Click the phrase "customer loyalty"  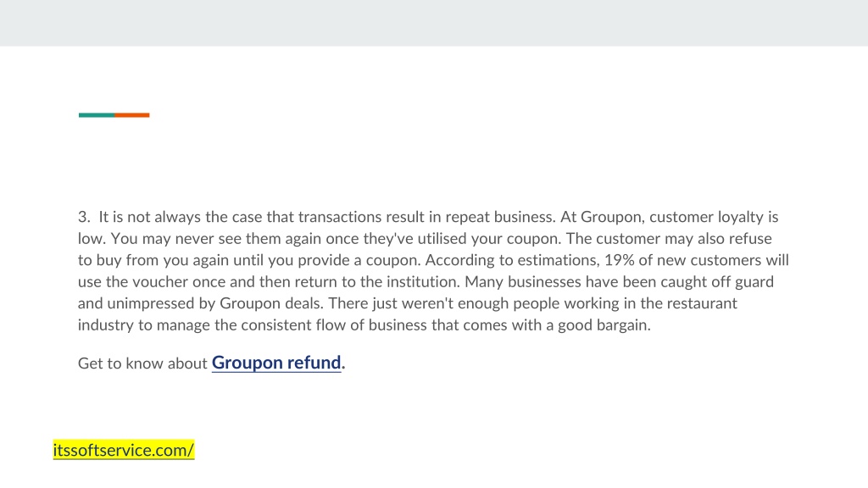706,217
